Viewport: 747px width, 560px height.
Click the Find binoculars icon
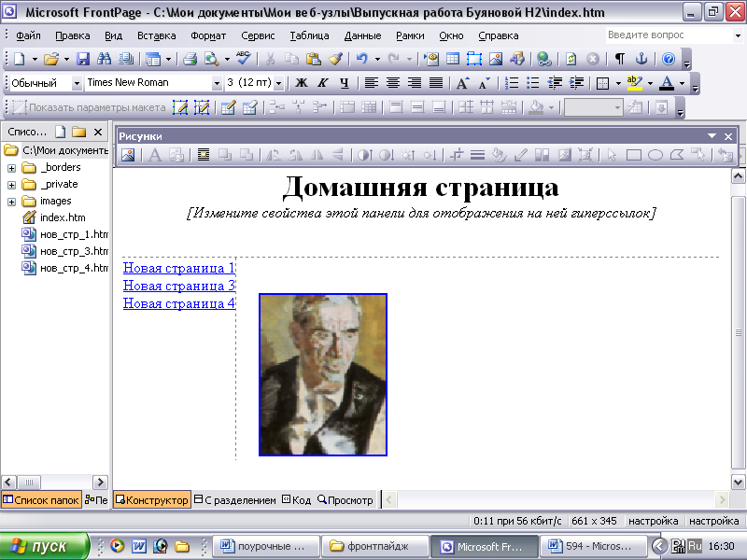point(104,59)
